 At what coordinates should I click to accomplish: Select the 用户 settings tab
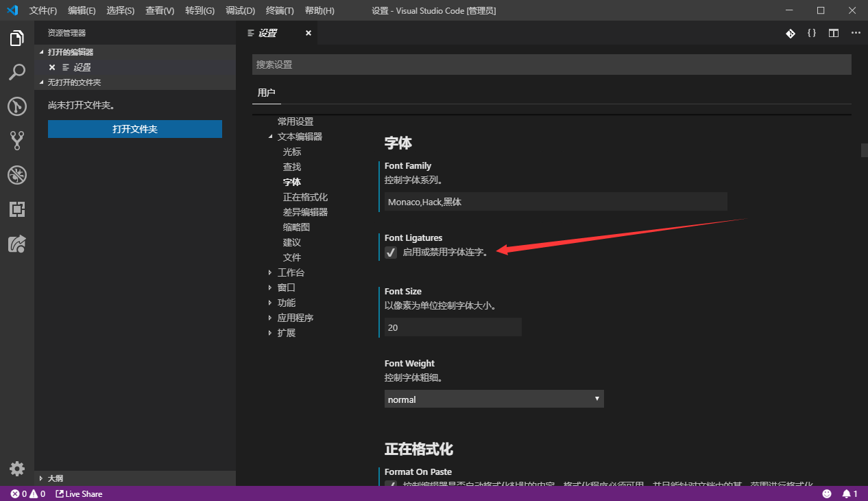[x=266, y=93]
